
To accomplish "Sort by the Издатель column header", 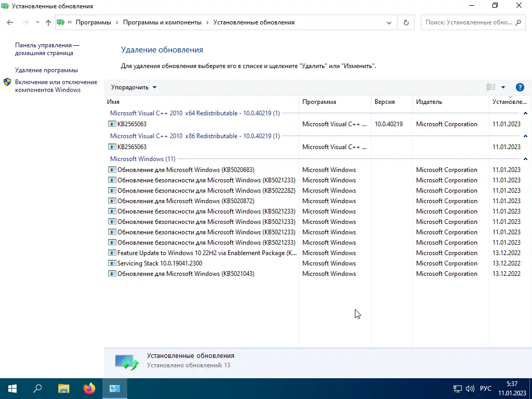I will (x=450, y=102).
